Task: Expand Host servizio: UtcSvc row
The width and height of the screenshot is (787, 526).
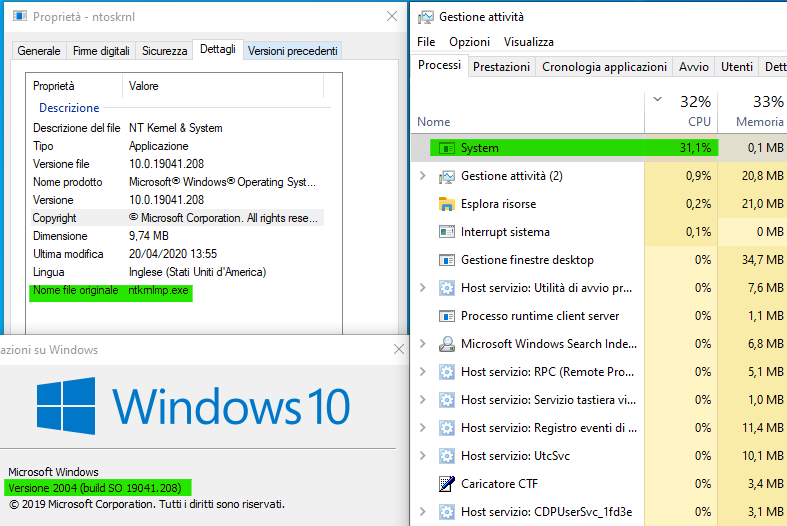Action: [x=423, y=456]
